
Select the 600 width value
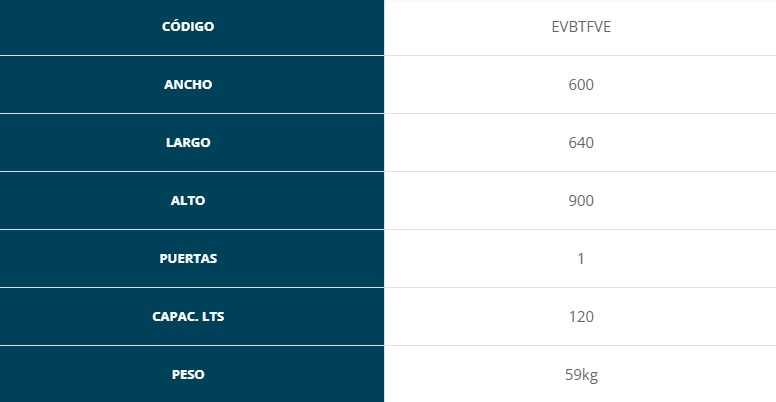coord(581,85)
